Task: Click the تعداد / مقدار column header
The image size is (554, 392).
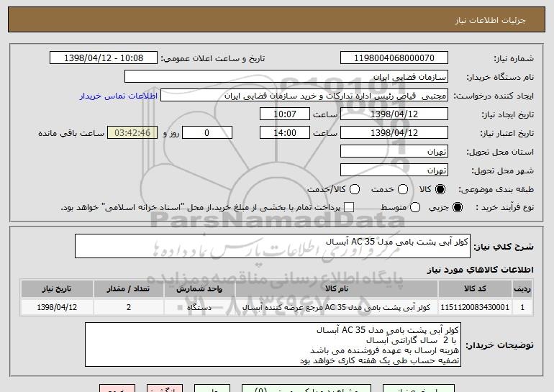Action: pyautogui.click(x=128, y=289)
